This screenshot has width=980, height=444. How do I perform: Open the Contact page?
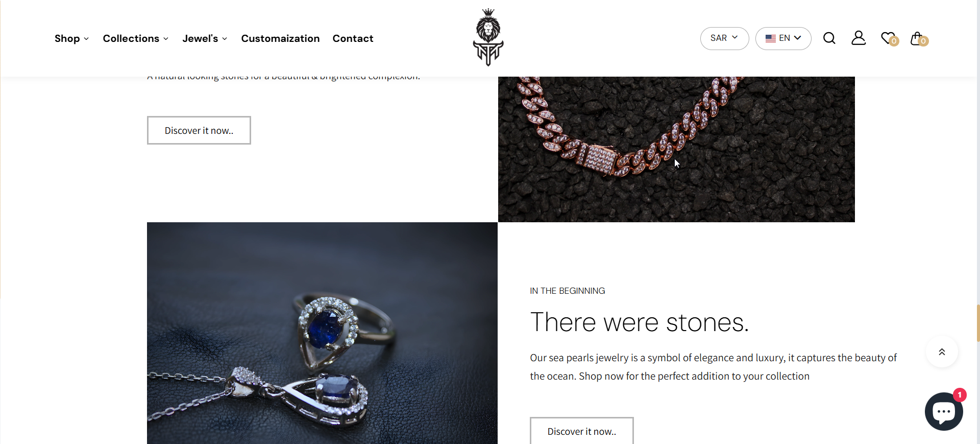click(353, 38)
